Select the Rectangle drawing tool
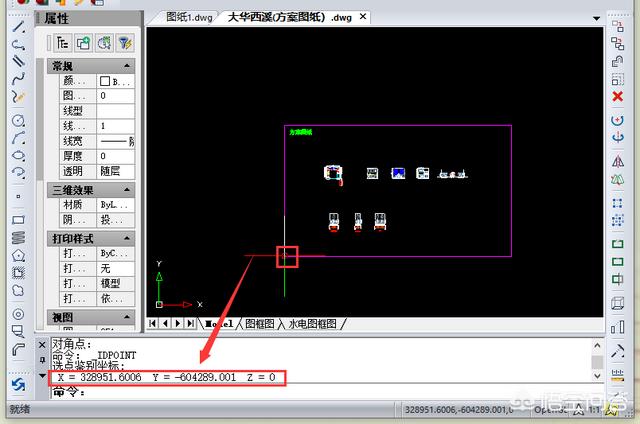The height and width of the screenshot is (424, 640). (18, 219)
